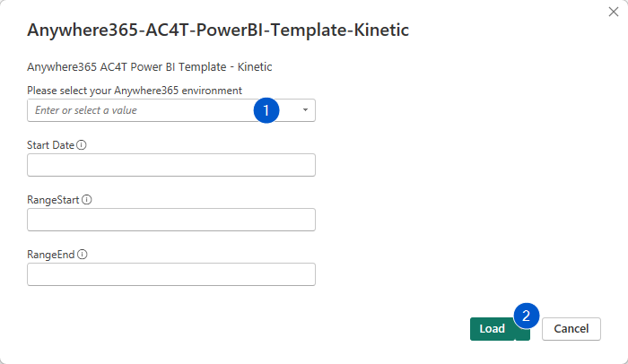Click the 'RangeEnd' label text
Image resolution: width=628 pixels, height=364 pixels.
click(x=51, y=255)
